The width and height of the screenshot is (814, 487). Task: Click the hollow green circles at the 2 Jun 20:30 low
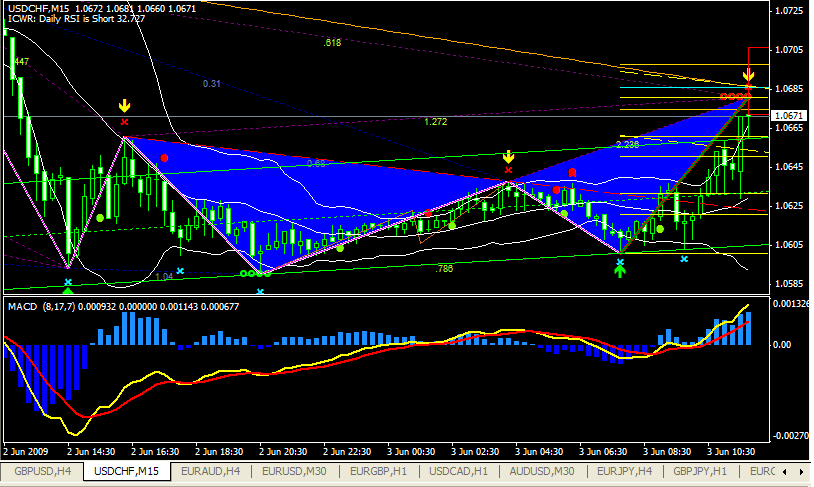(x=255, y=274)
